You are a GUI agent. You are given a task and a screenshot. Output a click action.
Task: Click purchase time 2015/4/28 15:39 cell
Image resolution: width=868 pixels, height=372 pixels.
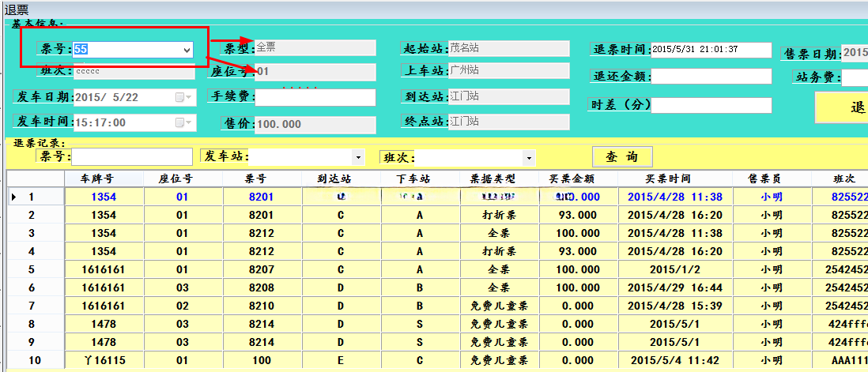(675, 306)
